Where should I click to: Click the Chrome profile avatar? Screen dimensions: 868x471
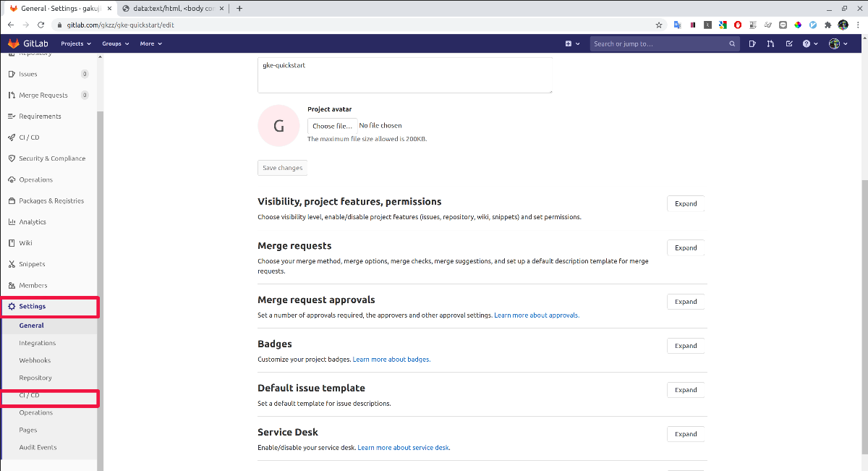pos(843,25)
